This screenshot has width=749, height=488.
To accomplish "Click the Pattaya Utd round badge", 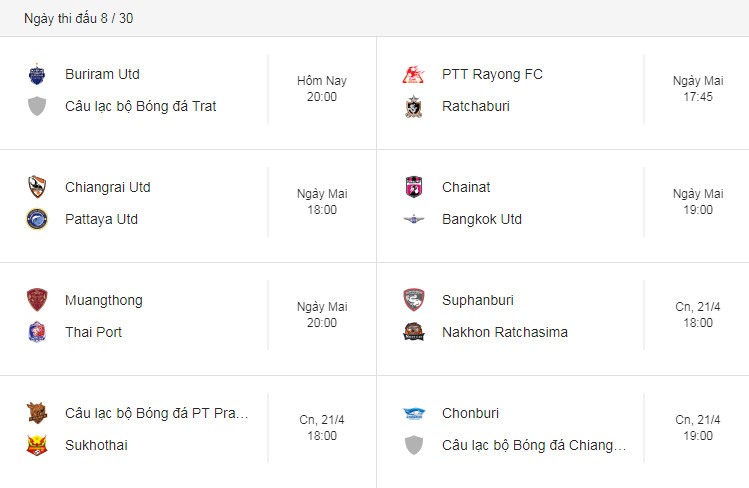I will coord(37,219).
